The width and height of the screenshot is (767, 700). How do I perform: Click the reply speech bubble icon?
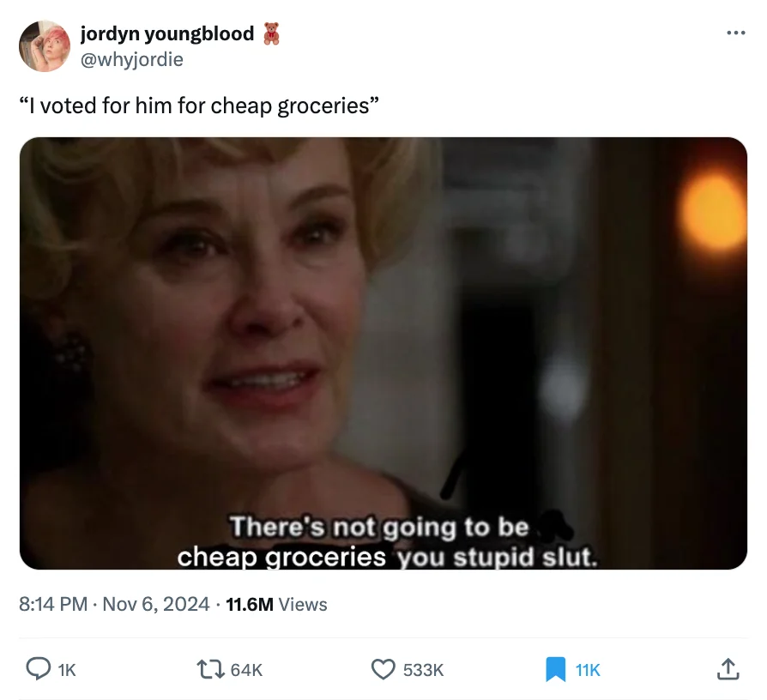tap(38, 669)
